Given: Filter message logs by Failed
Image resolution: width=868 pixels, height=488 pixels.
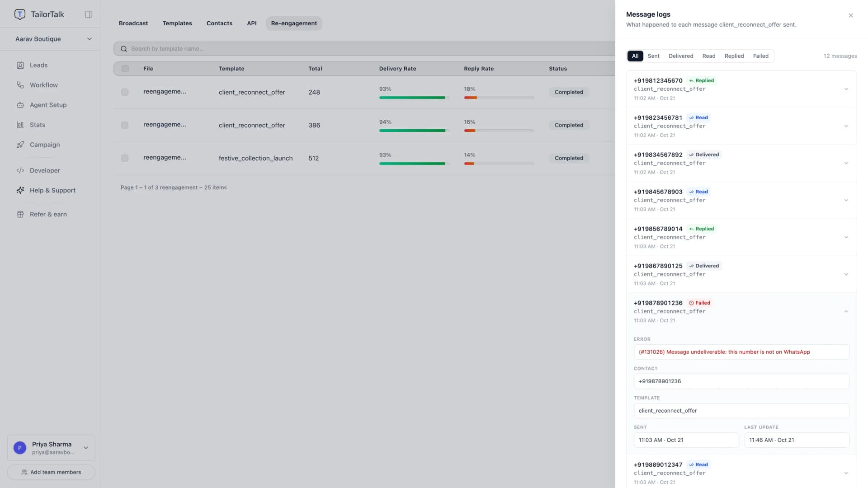Looking at the screenshot, I should pyautogui.click(x=760, y=56).
